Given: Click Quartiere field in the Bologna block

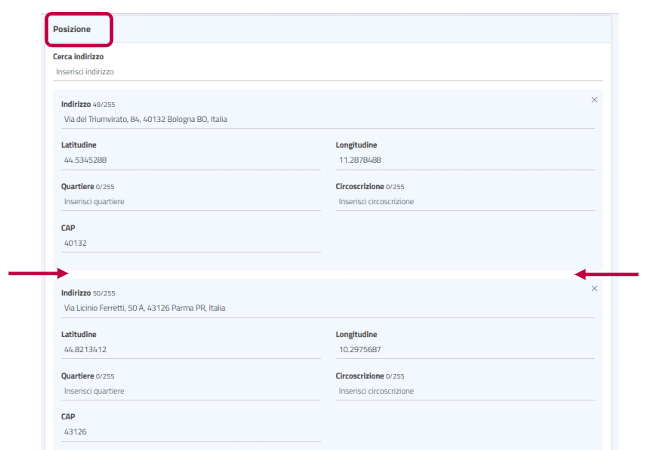Looking at the screenshot, I should pos(190,202).
